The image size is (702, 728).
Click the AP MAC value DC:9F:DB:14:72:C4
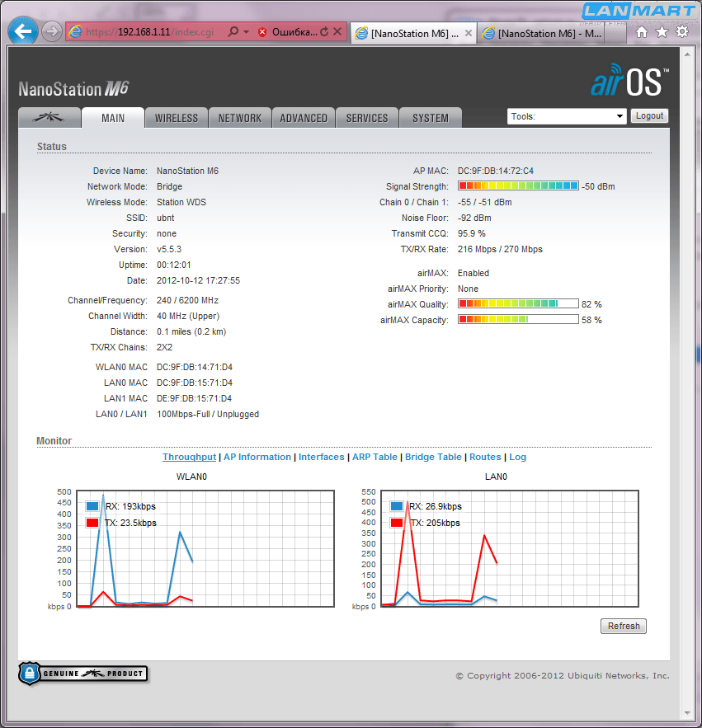tap(495, 171)
